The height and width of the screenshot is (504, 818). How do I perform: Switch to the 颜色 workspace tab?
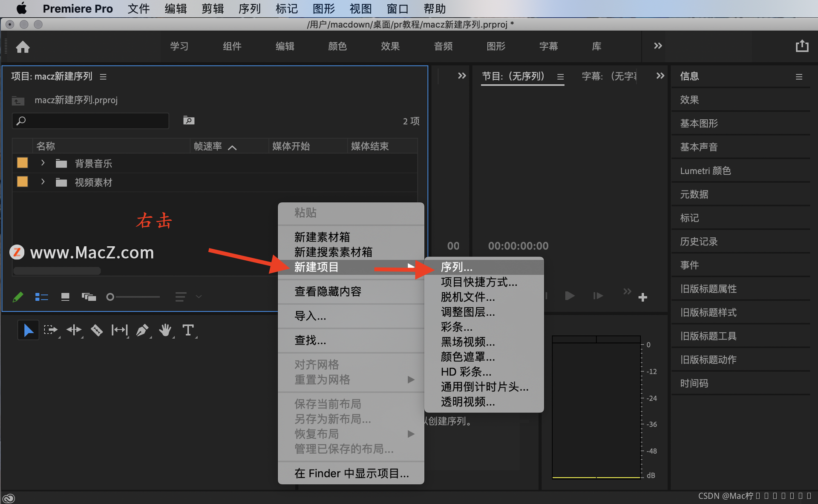tap(337, 46)
